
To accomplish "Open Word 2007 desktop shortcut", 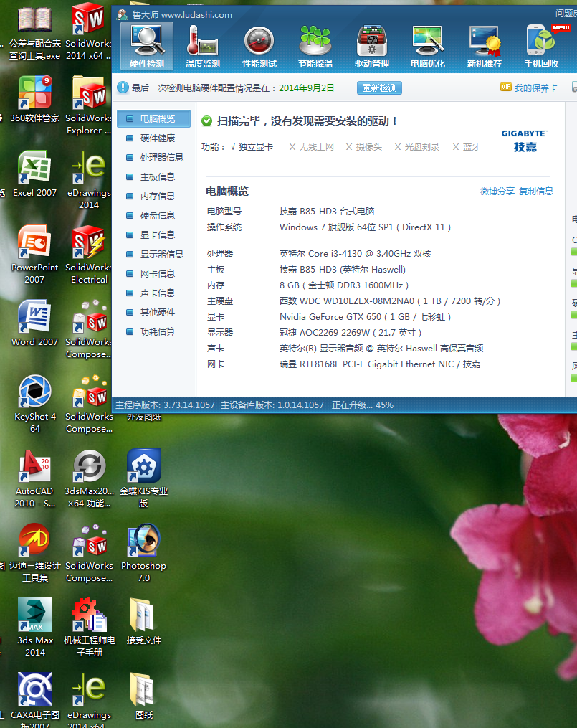I will (x=35, y=323).
